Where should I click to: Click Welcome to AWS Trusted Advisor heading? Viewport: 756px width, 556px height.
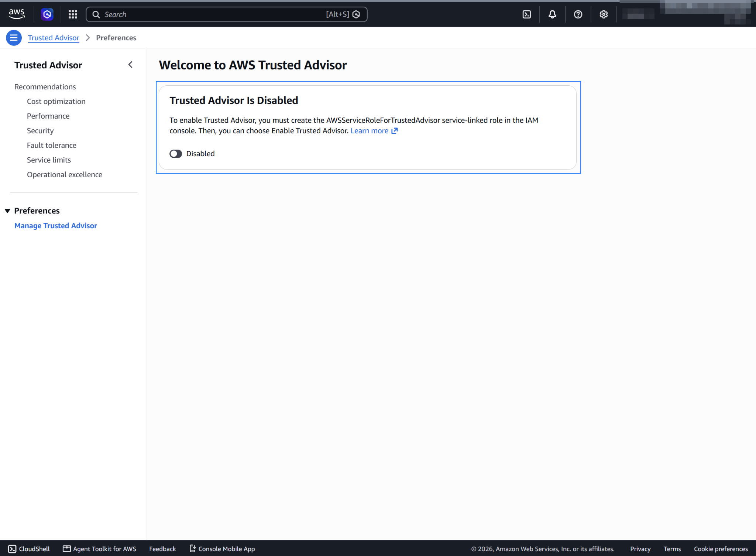[x=253, y=65]
